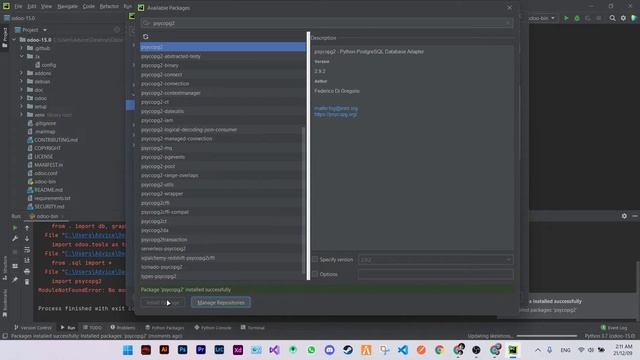Select psycopg2-managed-connection package

223,139
